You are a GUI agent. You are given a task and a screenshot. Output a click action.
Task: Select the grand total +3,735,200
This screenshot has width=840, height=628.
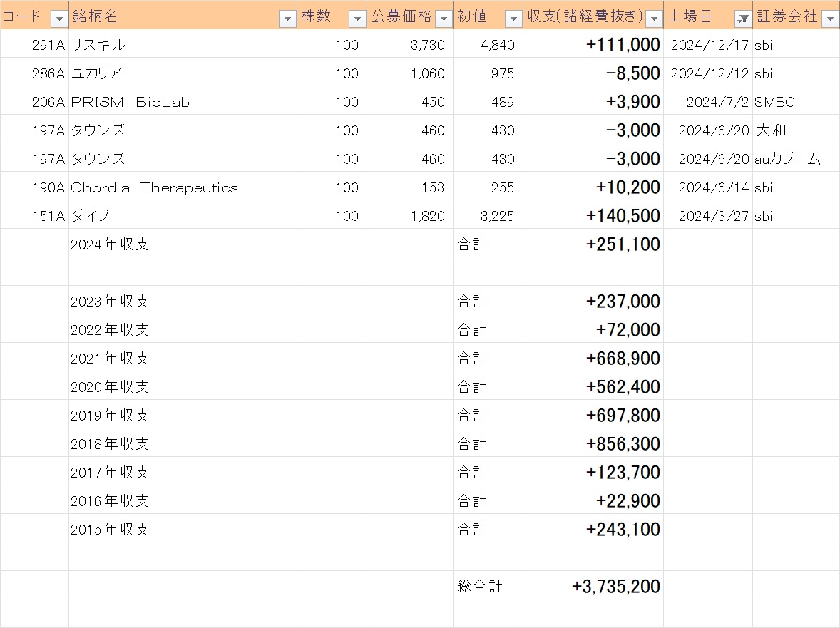click(x=593, y=585)
